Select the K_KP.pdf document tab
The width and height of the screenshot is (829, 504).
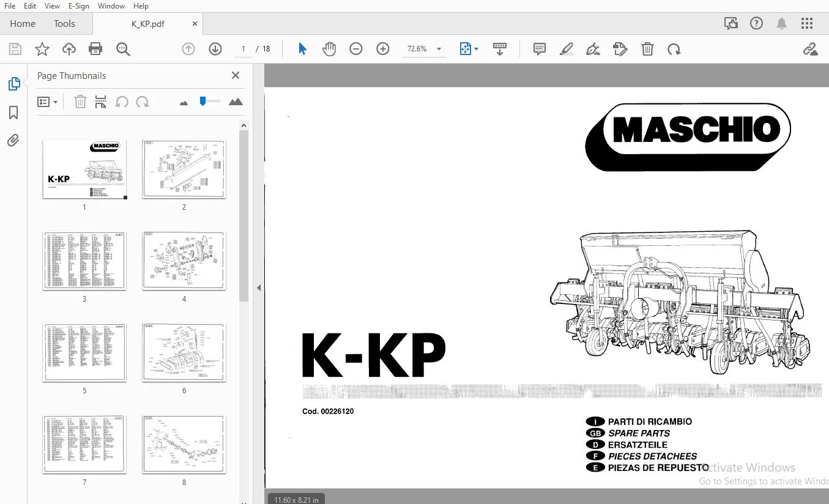click(148, 24)
